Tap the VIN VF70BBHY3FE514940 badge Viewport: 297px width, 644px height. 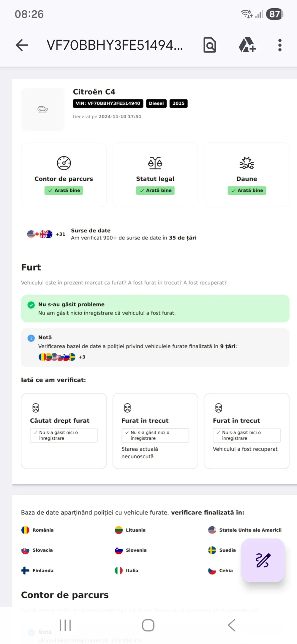tap(108, 103)
